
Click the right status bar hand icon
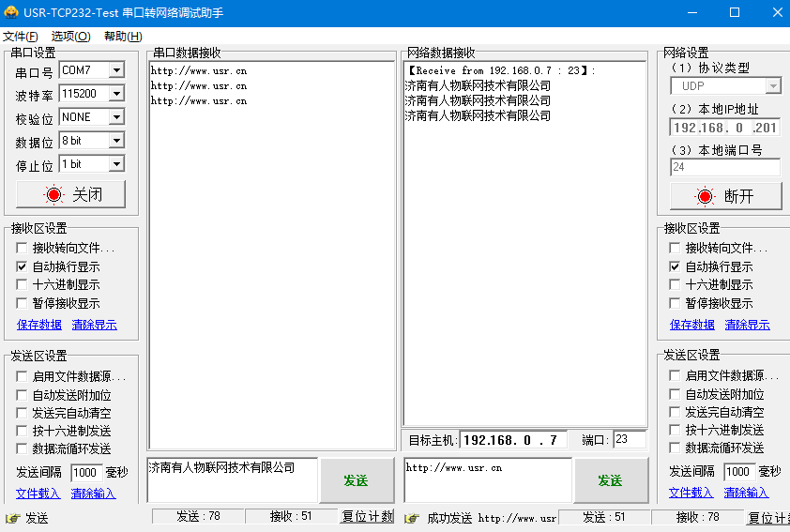pyautogui.click(x=409, y=518)
